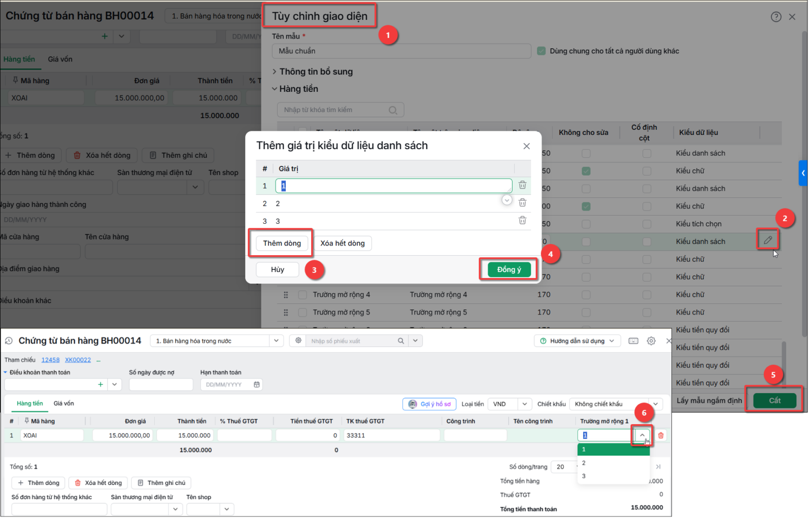
Task: Open Loại tiền VND dropdown
Action: (x=510, y=404)
